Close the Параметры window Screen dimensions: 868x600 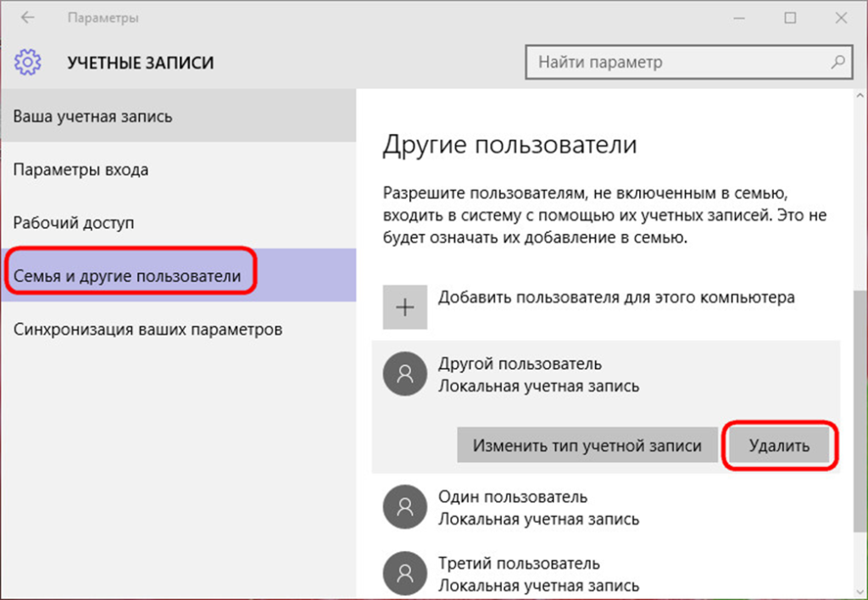(x=841, y=18)
